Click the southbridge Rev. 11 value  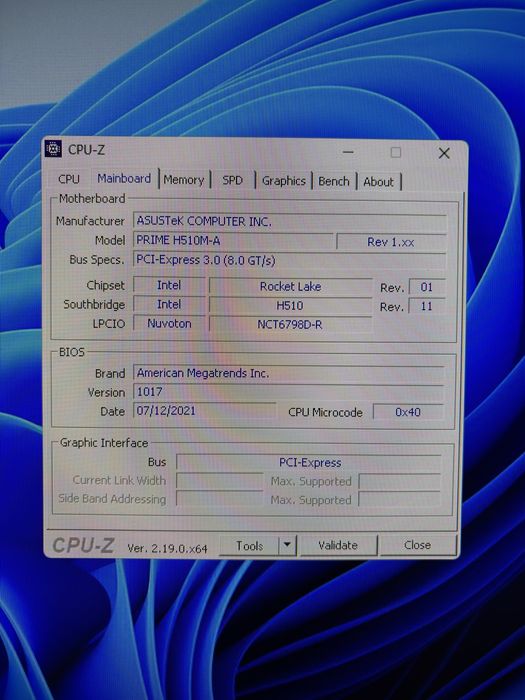[427, 306]
